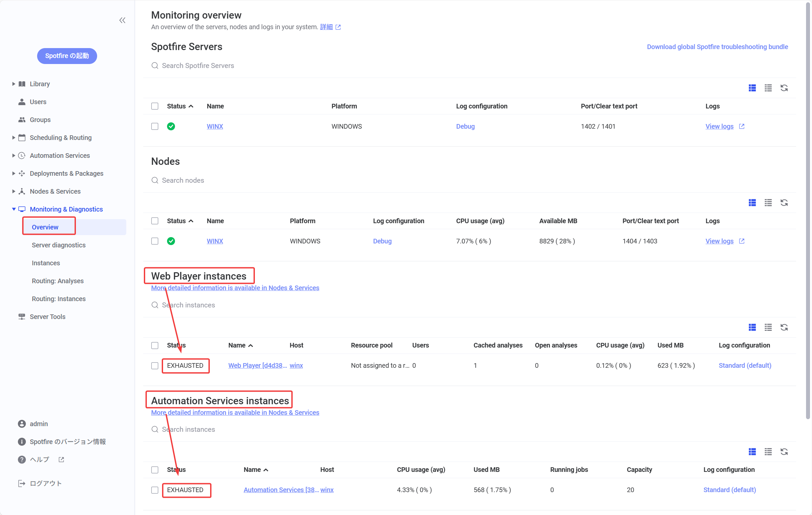The width and height of the screenshot is (812, 515).
Task: Click the Server Tools icon
Action: [22, 317]
